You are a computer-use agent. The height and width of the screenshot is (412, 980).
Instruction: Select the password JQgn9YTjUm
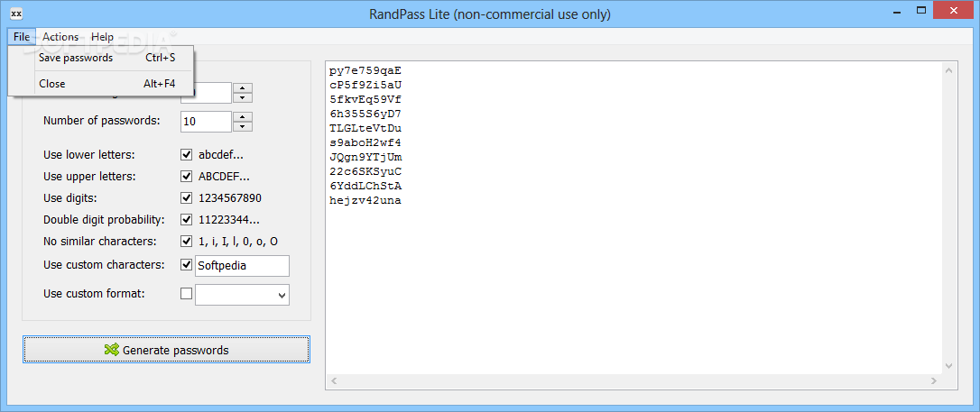365,157
